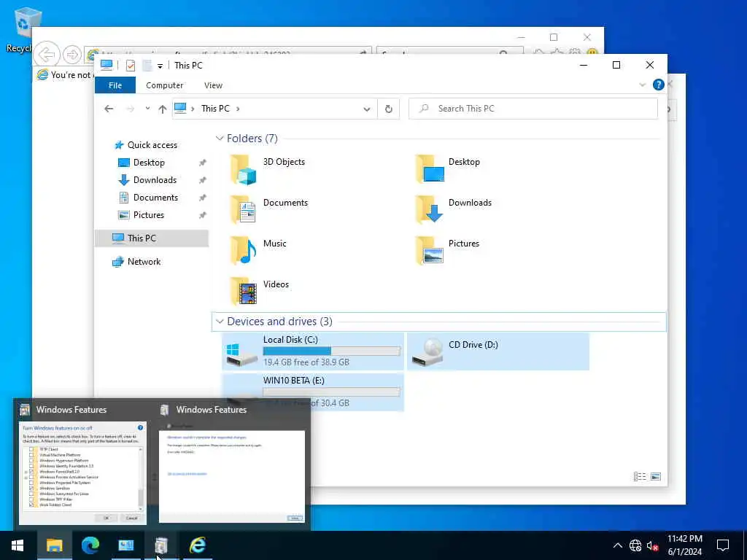
Task: Select the Music folder icon
Action: coord(243,251)
